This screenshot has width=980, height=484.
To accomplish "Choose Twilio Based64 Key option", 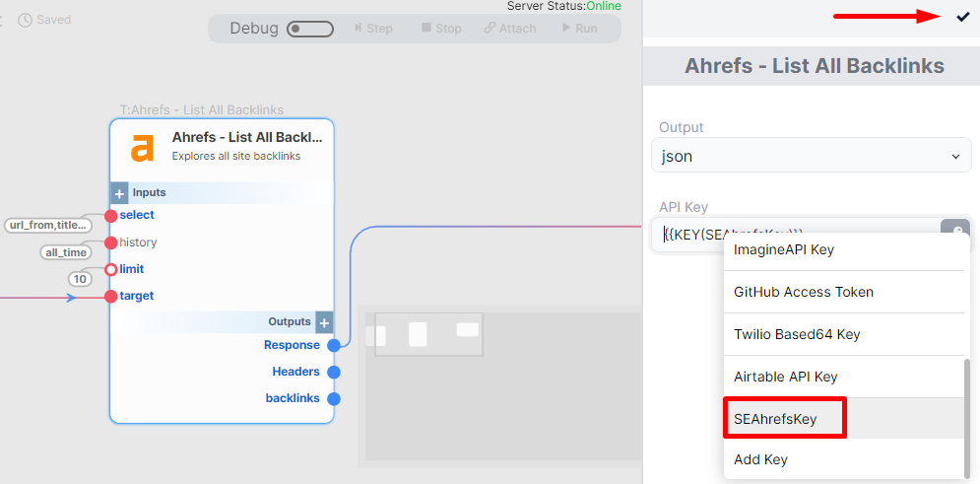I will (844, 334).
